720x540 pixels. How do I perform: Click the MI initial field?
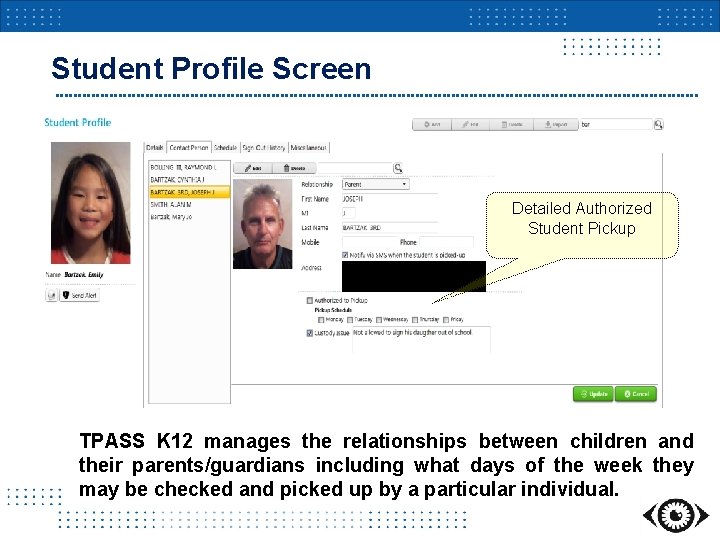(x=349, y=213)
